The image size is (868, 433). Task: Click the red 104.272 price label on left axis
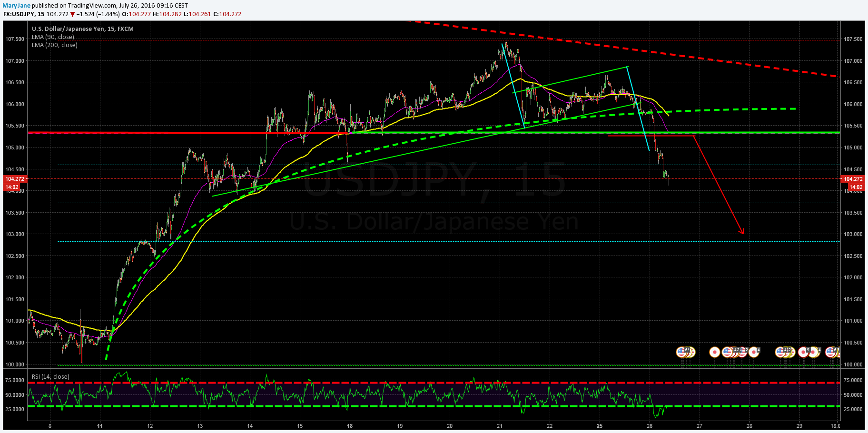click(x=15, y=179)
